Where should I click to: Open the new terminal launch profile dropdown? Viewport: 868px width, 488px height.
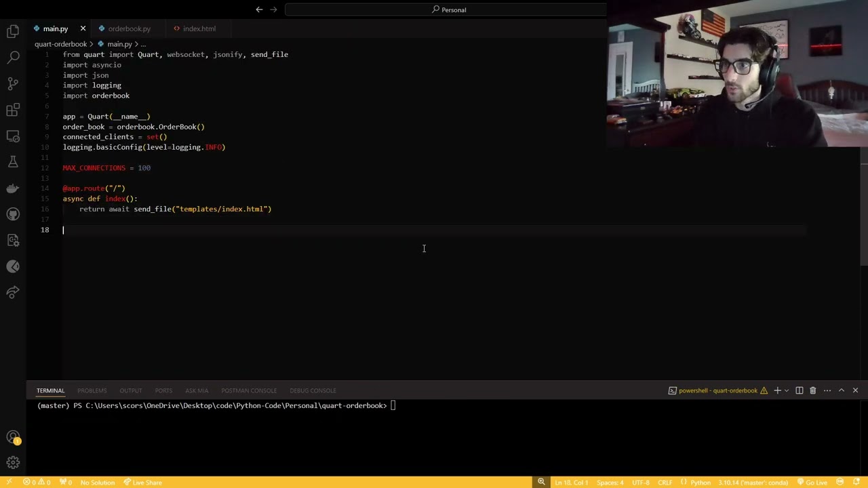tap(787, 390)
